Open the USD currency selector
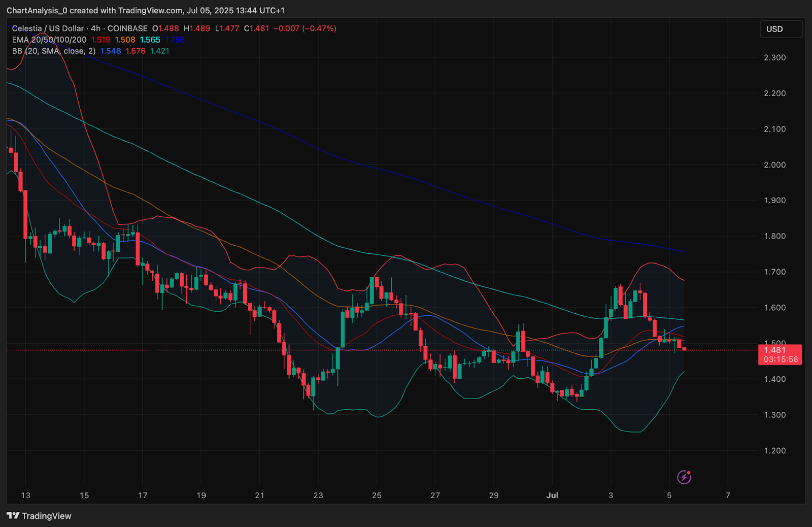812x527 pixels. 781,29
